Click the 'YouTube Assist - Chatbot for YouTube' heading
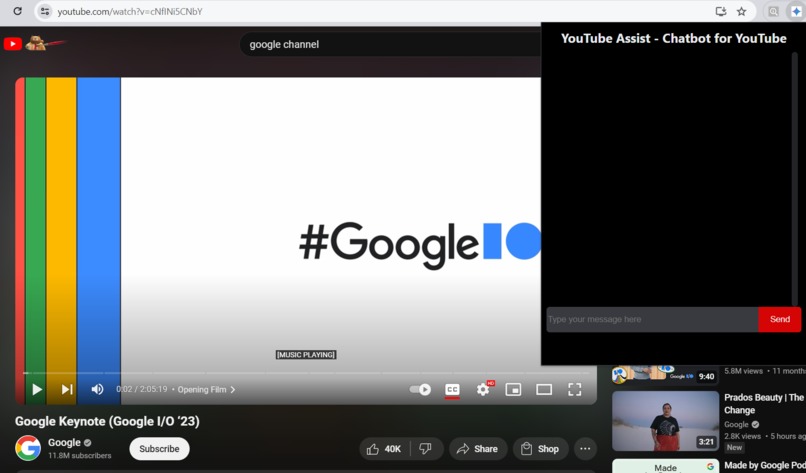This screenshot has width=806, height=473. click(673, 38)
